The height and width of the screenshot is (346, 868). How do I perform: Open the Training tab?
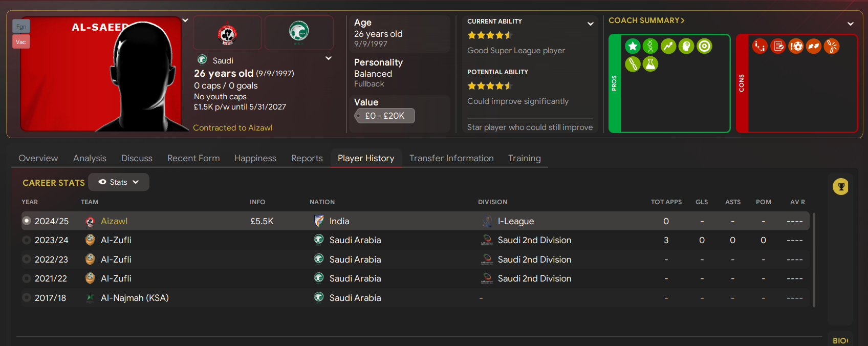point(525,158)
